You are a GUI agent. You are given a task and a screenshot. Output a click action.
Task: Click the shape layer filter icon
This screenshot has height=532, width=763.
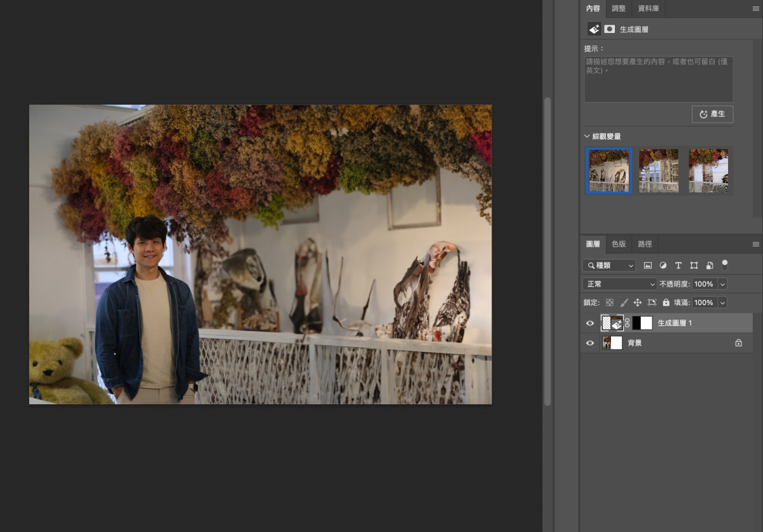click(x=694, y=266)
